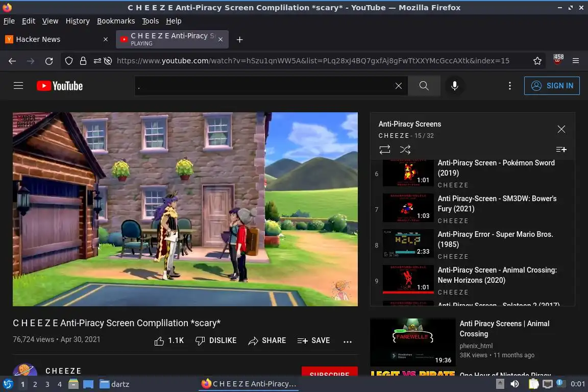The width and height of the screenshot is (588, 392).
Task: Open the Tools menu
Action: [x=151, y=21]
